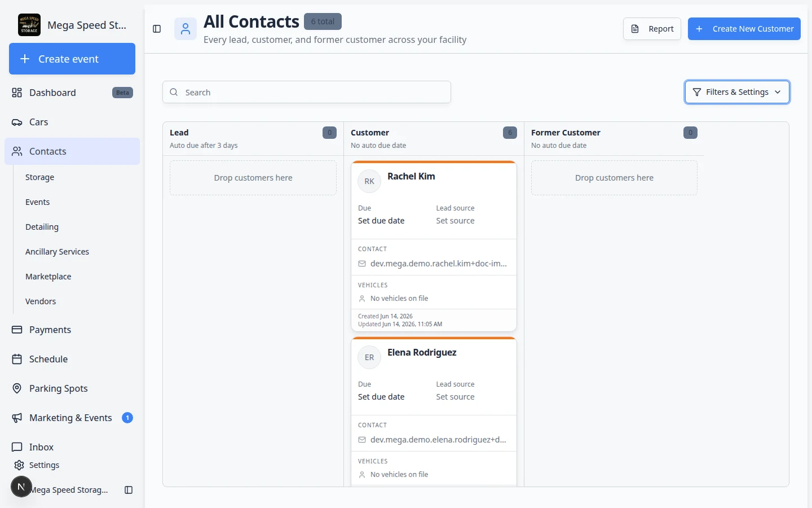This screenshot has height=508, width=812.
Task: Click the contacts person icon in header
Action: tap(186, 29)
